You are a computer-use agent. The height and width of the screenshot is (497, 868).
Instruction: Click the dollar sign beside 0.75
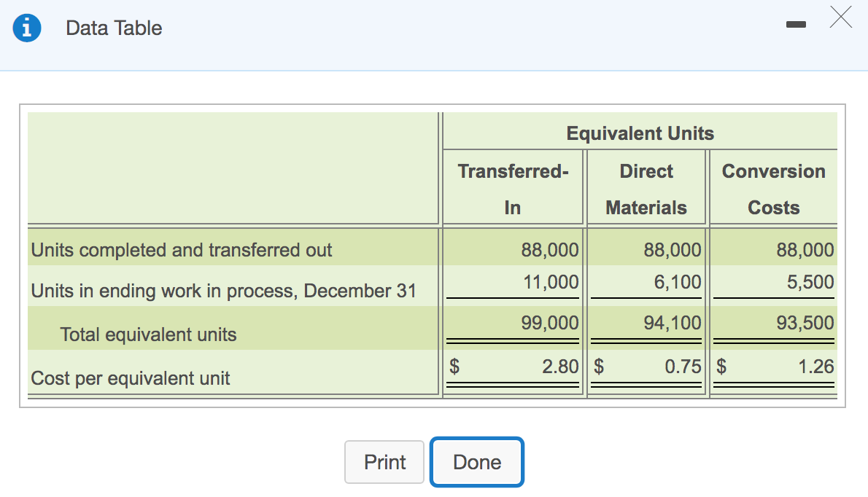pos(597,367)
